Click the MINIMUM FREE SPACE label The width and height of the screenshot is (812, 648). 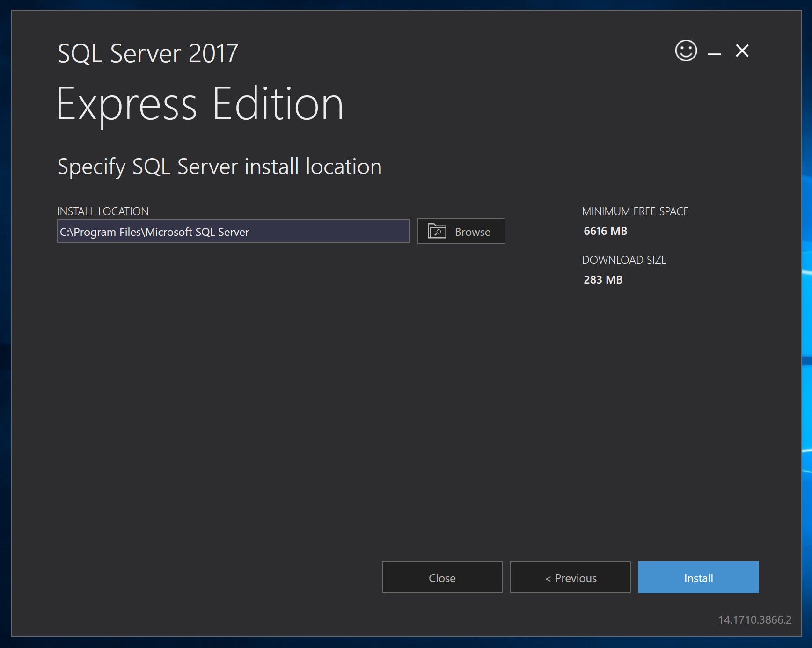[635, 211]
